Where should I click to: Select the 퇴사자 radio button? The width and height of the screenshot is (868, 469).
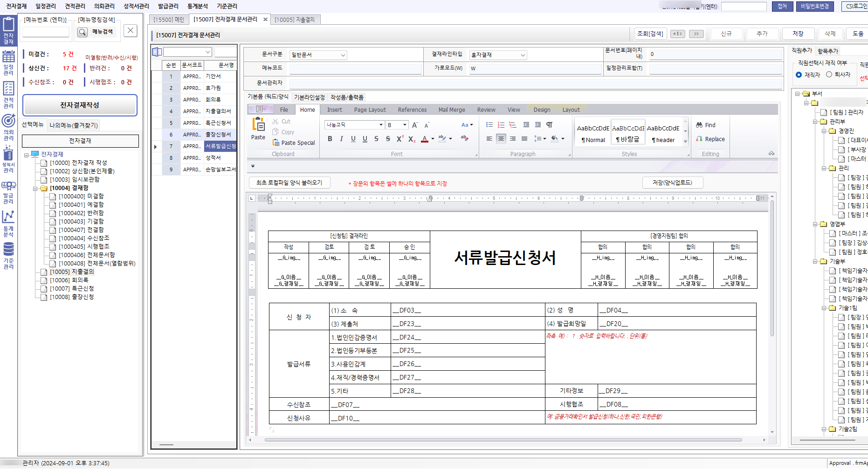[829, 75]
